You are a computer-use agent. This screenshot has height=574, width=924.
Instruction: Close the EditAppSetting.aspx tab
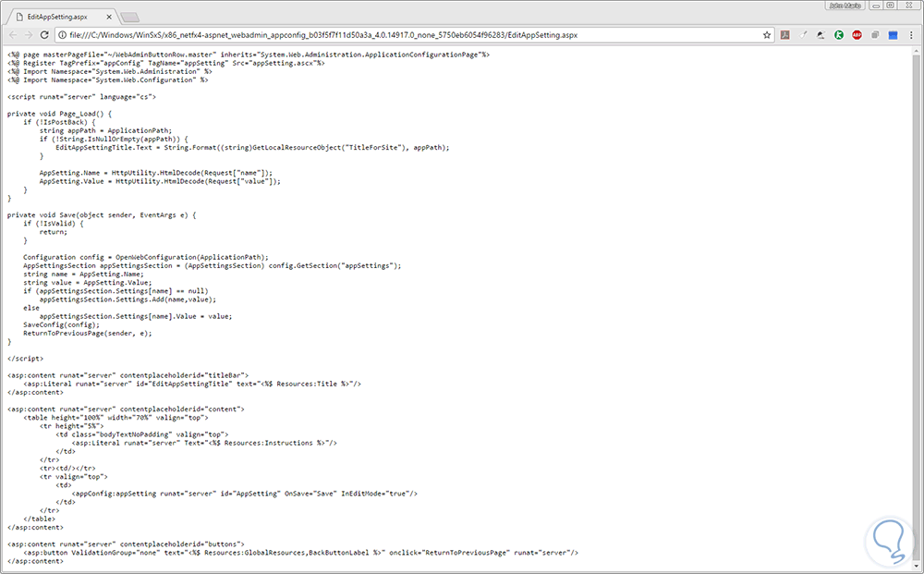click(x=108, y=17)
